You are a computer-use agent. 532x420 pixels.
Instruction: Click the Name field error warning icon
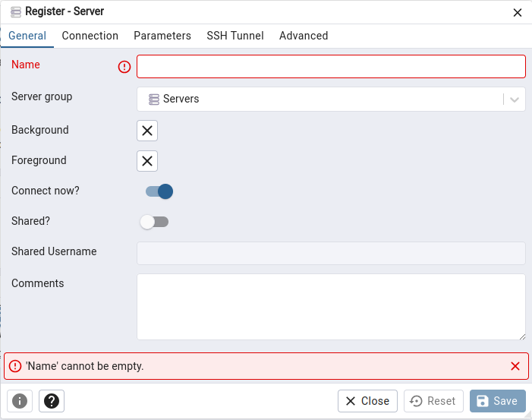click(124, 67)
